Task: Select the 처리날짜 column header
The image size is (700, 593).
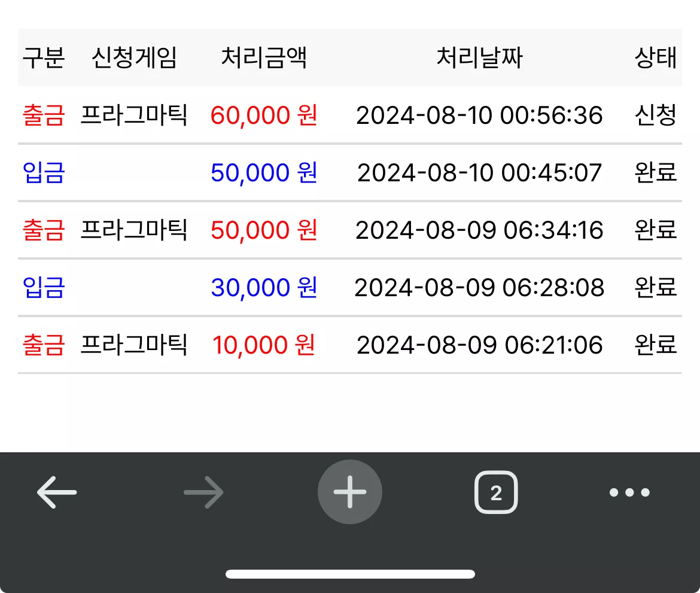Action: tap(479, 57)
